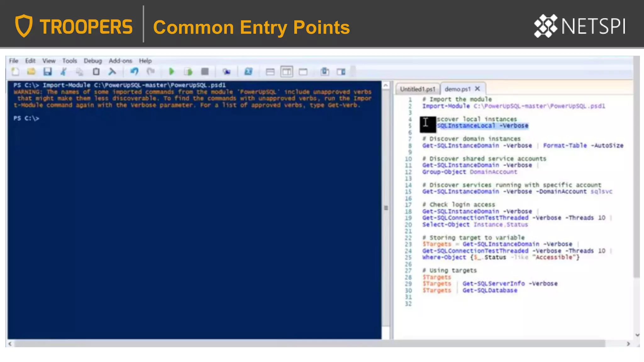Click the splitter grip between the console and script panes
This screenshot has width=644, height=362.
386,208
